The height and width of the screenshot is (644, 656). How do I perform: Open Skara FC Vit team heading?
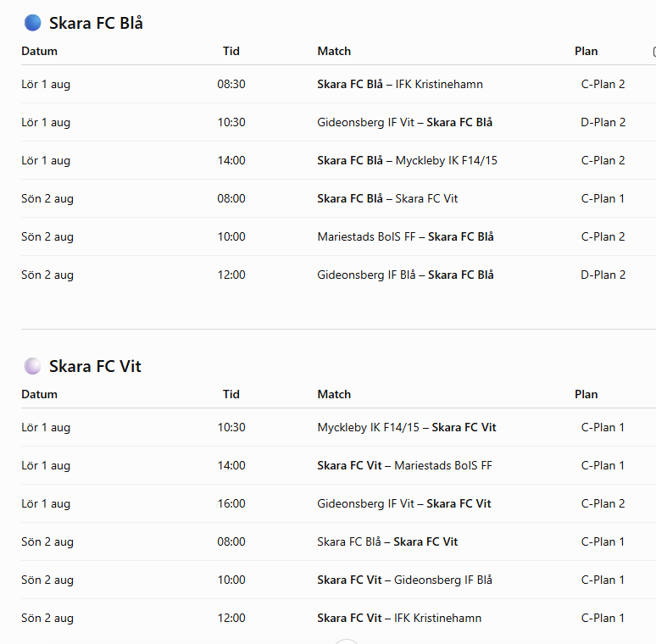95,366
